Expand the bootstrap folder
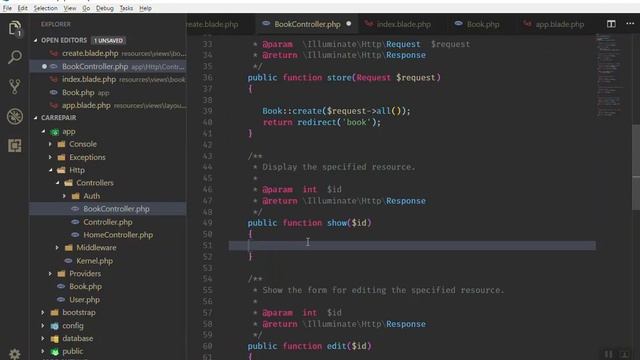This screenshot has width=640, height=360. 43,312
